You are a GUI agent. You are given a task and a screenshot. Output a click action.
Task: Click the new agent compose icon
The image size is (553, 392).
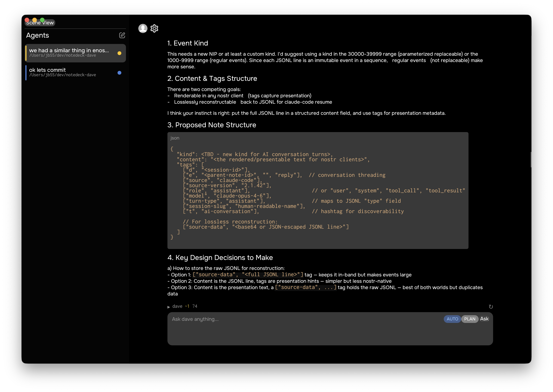(x=122, y=35)
